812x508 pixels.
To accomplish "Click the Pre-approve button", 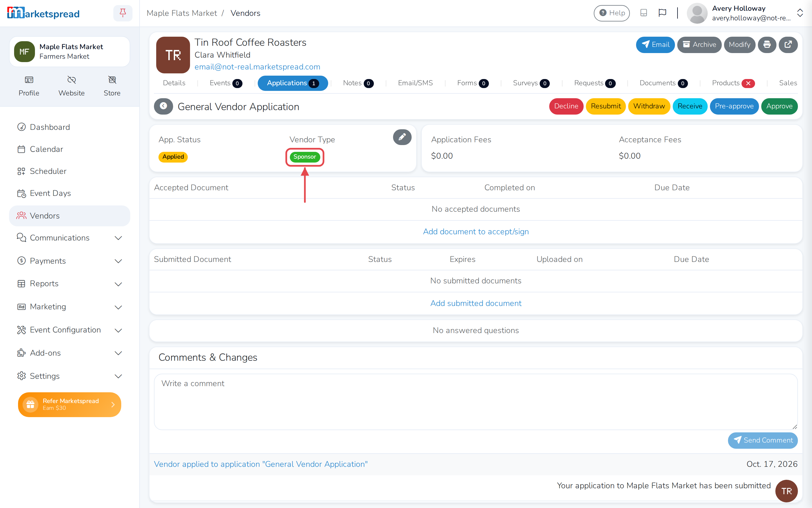I will [x=734, y=106].
